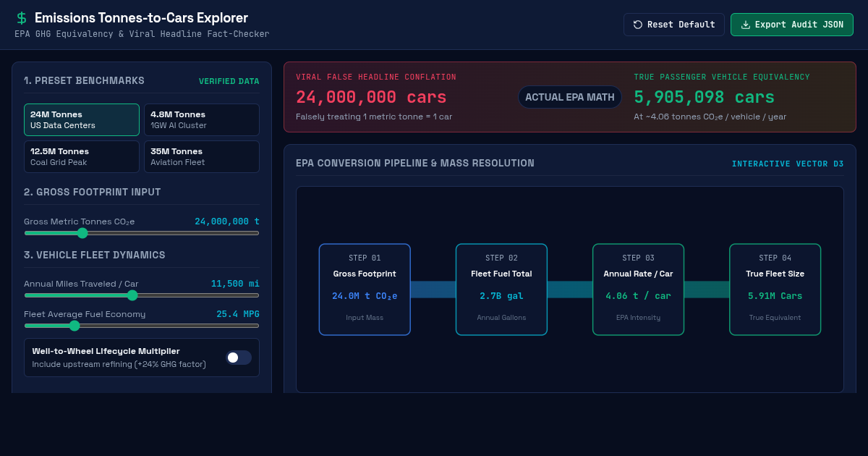Click the 24.0M t CO₂e value in Step 01
The width and height of the screenshot is (868, 456).
tap(365, 296)
